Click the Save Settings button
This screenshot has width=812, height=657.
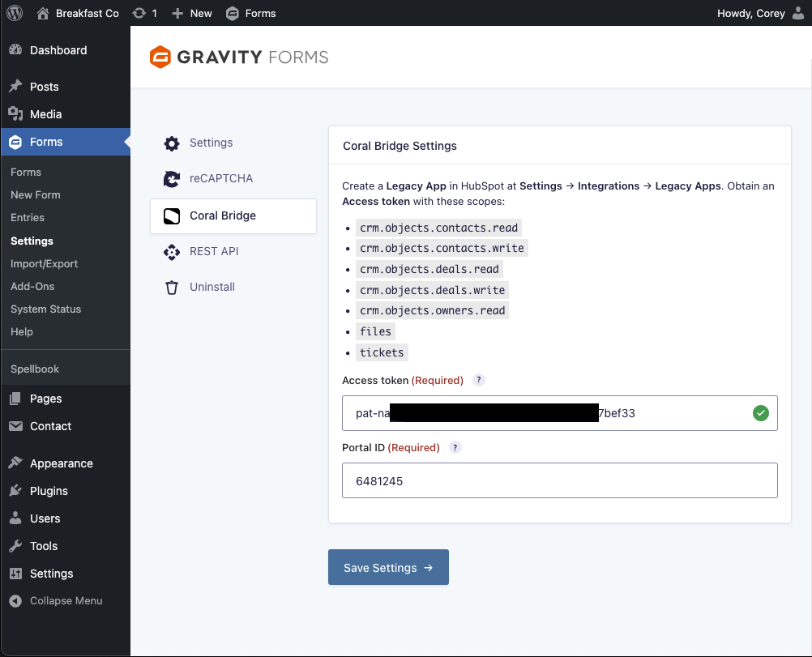point(388,567)
